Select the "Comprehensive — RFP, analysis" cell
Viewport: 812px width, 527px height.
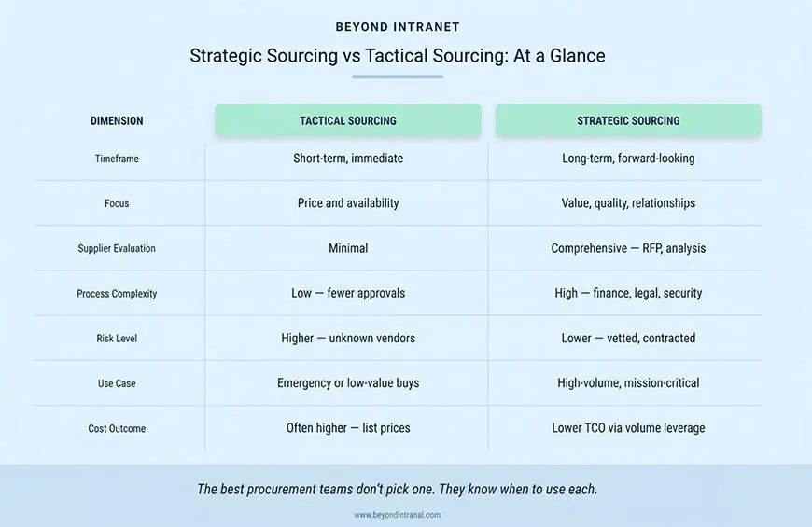coord(628,248)
